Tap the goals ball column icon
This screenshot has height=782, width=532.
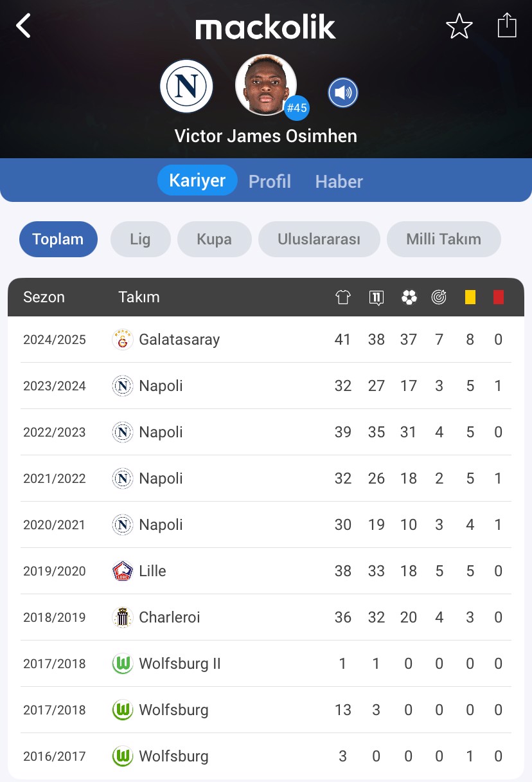coord(409,297)
